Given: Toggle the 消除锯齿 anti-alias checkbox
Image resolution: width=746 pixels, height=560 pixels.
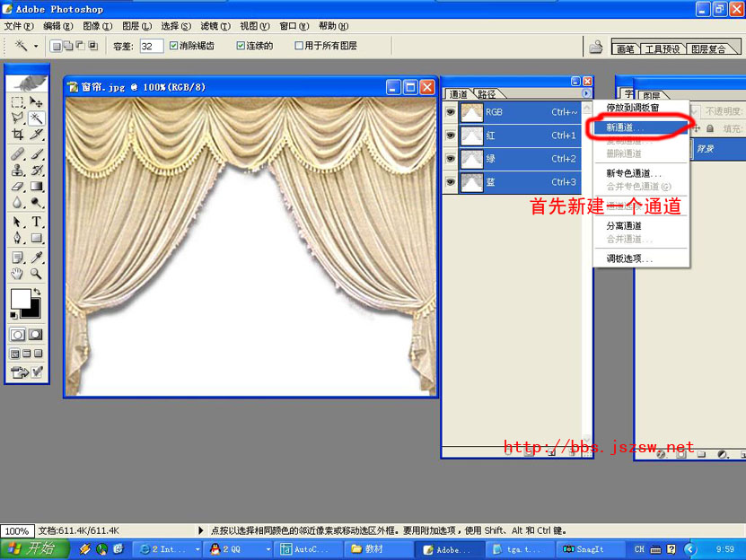Looking at the screenshot, I should click(174, 46).
